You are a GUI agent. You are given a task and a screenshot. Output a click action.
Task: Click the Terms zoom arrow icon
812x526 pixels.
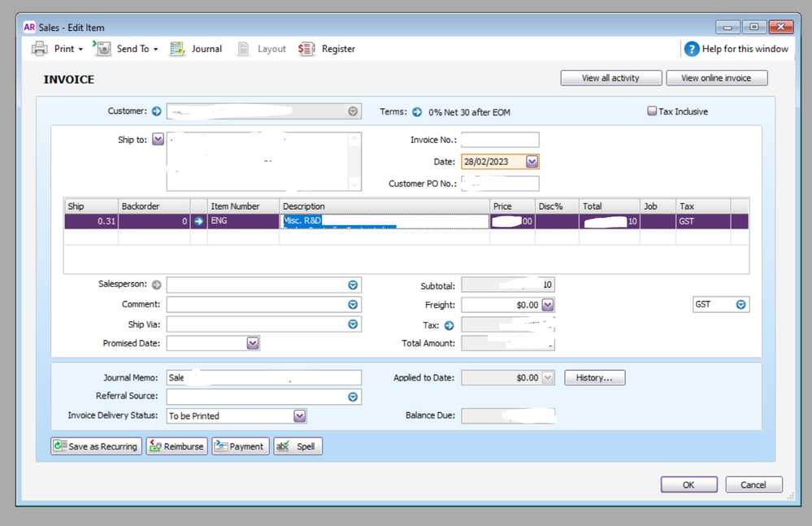pos(417,112)
